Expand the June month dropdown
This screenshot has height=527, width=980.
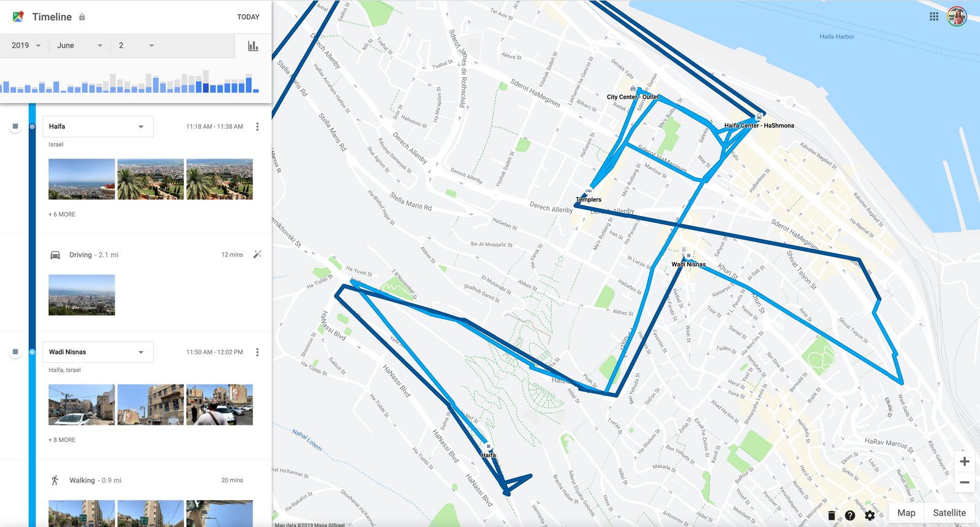click(80, 45)
